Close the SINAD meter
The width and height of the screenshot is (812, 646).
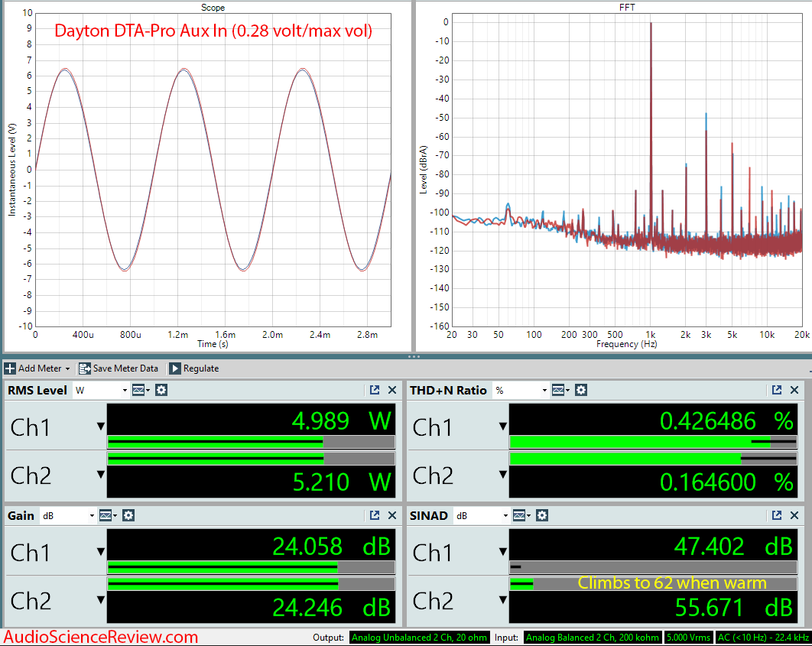pos(794,515)
